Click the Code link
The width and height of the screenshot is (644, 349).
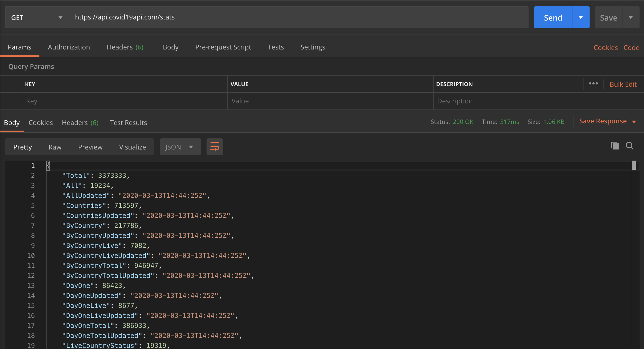point(631,48)
